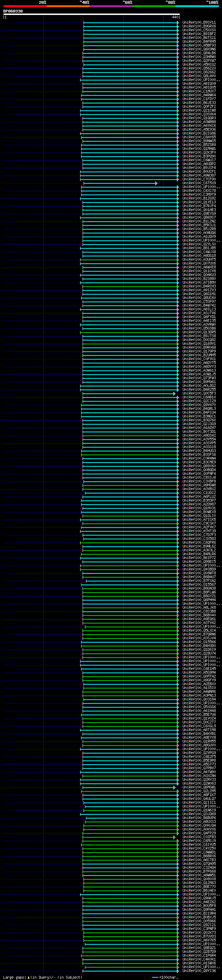Select hit label UniRef100_C7CF90

tap(199, 179)
